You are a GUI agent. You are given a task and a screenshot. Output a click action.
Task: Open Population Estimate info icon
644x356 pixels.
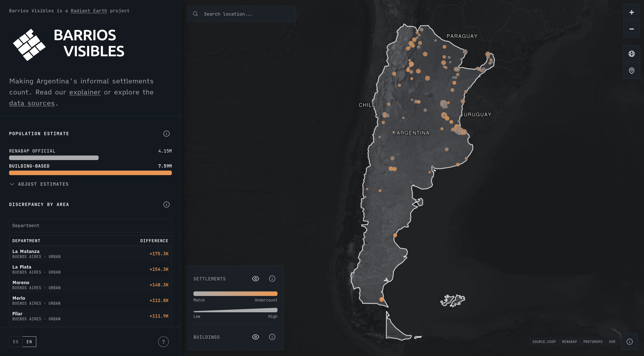tap(167, 134)
